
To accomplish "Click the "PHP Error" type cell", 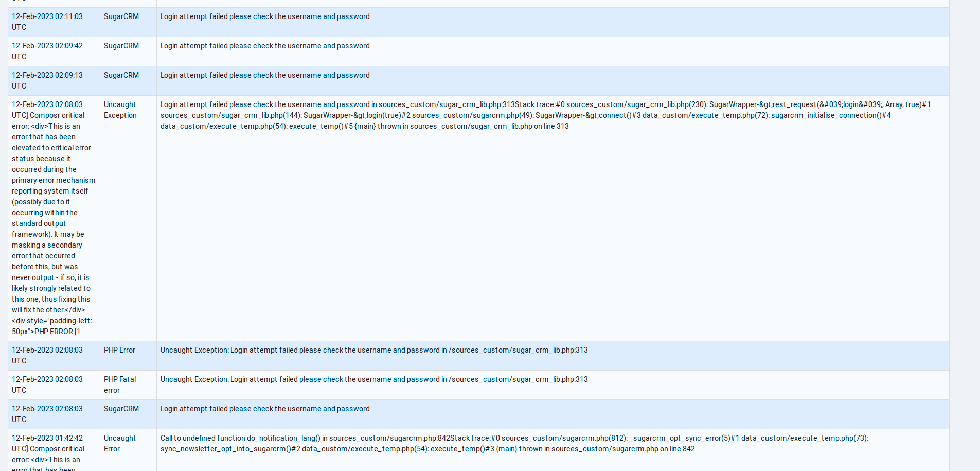I will (119, 350).
